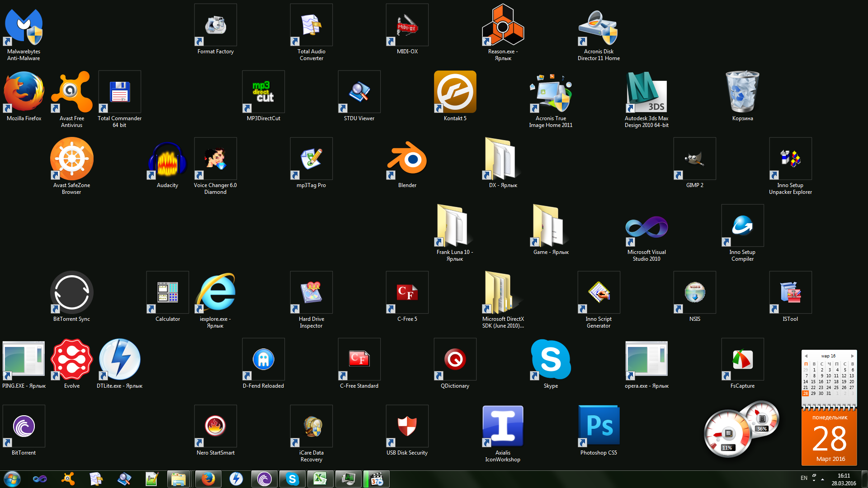
Task: Click the opera.exe shortcut icon
Action: click(647, 360)
